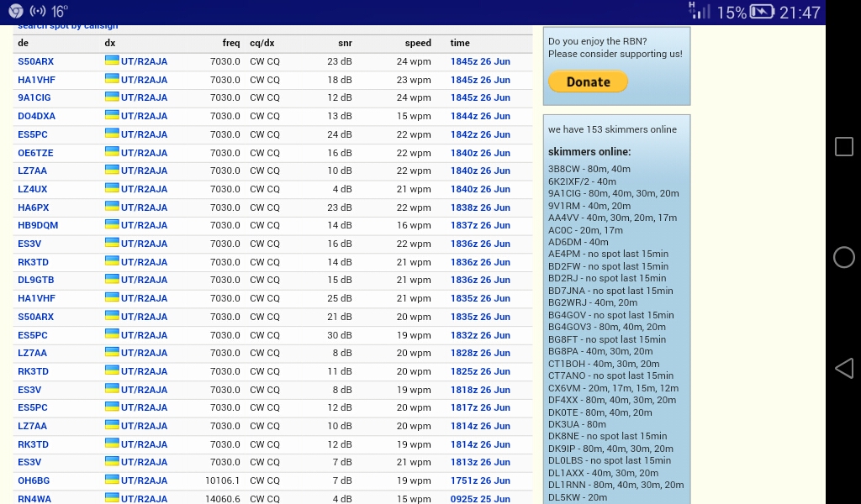Viewport: 861px width, 504px height.
Task: Click the Ukraine flag in RN4WA row
Action: (112, 497)
